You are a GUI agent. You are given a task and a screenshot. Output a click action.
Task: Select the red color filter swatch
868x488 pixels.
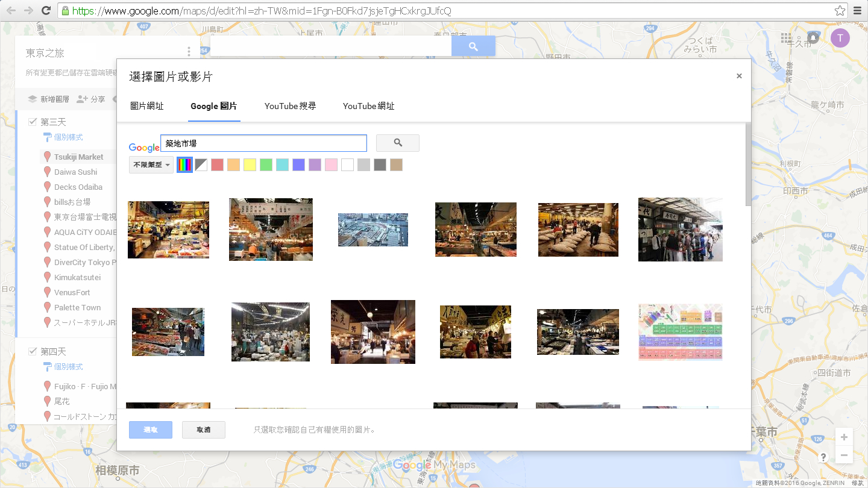pyautogui.click(x=217, y=164)
